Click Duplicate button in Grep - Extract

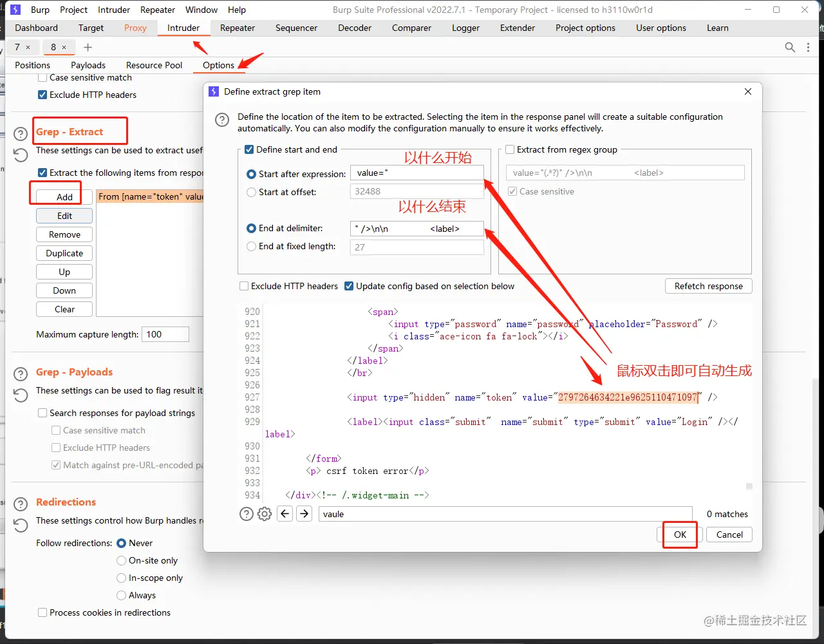(x=64, y=253)
